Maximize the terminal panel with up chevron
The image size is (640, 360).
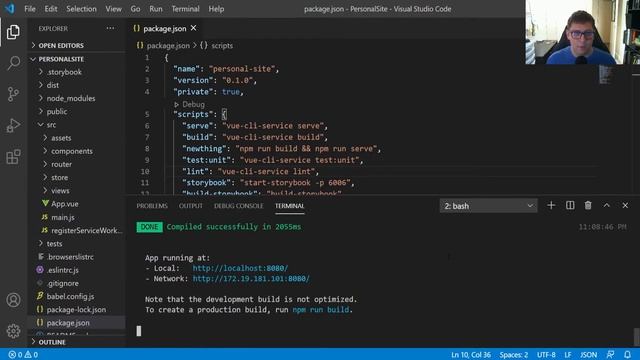607,205
